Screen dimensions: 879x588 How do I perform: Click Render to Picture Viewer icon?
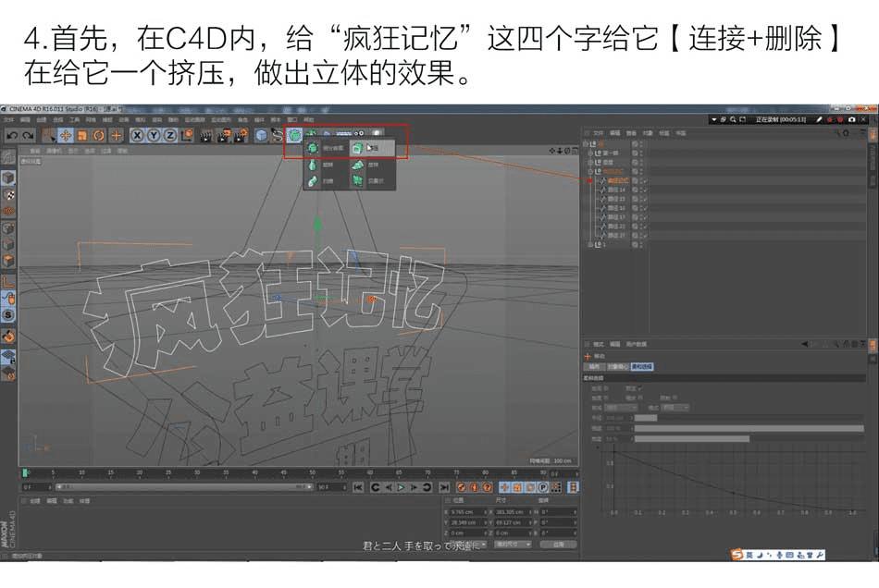coord(224,136)
